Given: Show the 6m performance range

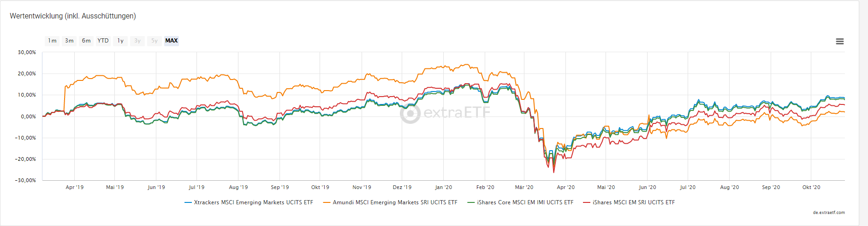Looking at the screenshot, I should pyautogui.click(x=86, y=41).
